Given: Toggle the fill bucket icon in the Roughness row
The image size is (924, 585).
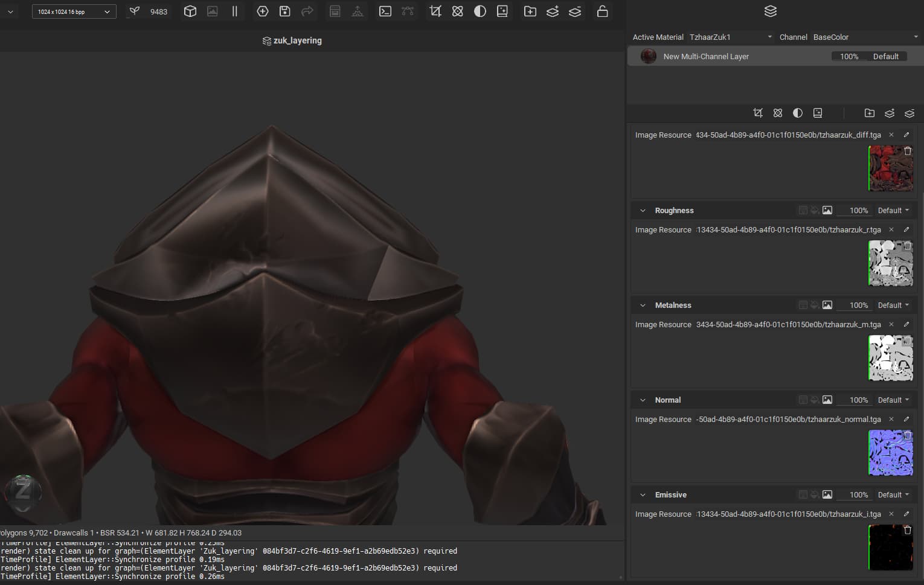Looking at the screenshot, I should [x=815, y=210].
